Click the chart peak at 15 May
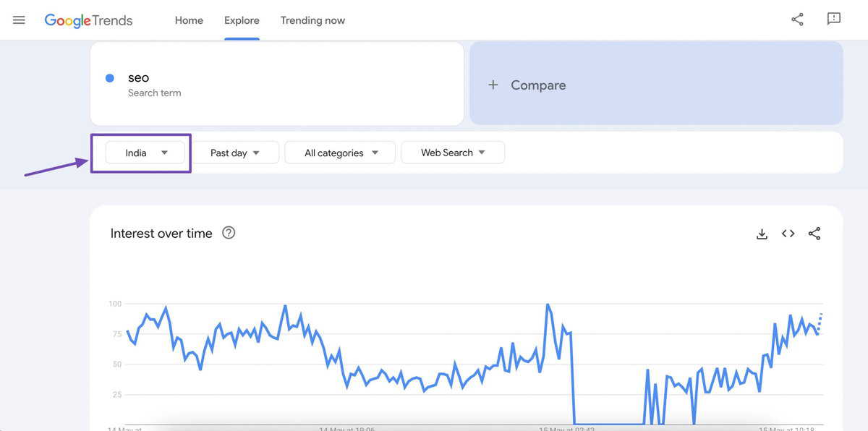This screenshot has width=868, height=431. pos(548,304)
